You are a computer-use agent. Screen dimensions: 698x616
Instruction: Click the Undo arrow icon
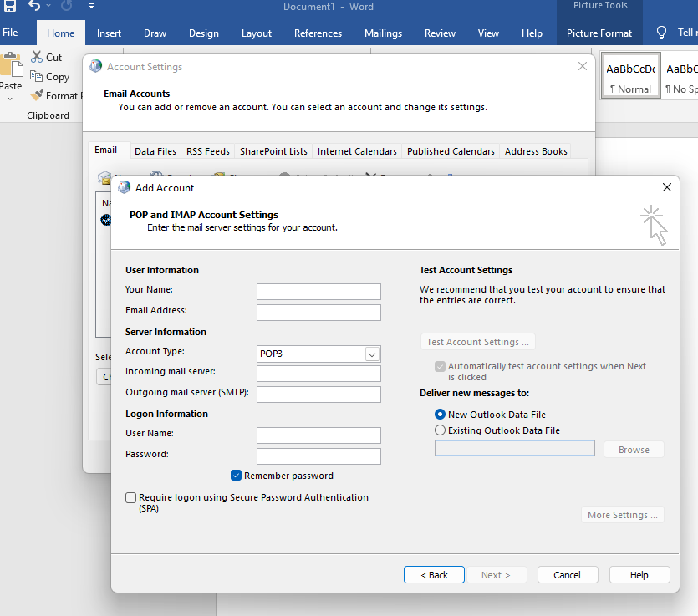34,5
